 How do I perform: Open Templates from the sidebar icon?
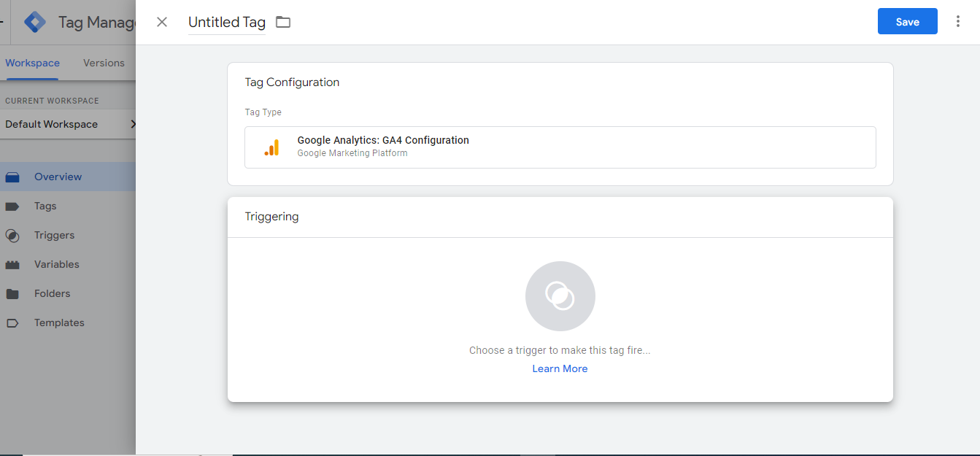(12, 323)
